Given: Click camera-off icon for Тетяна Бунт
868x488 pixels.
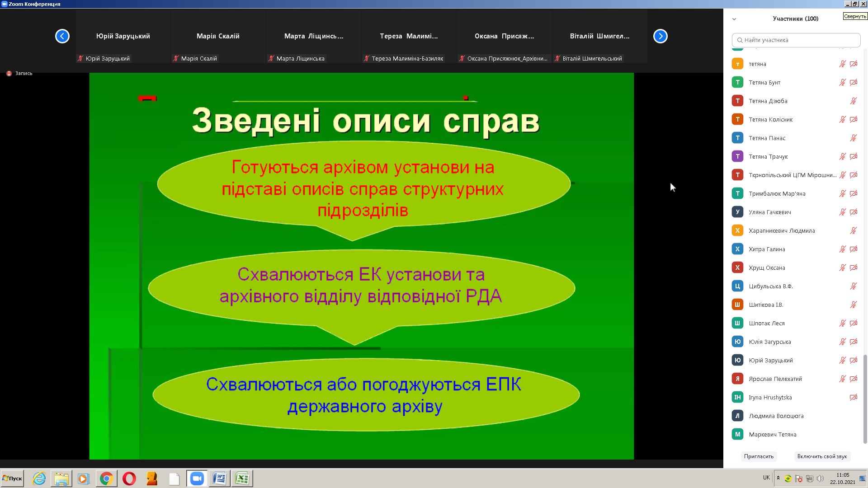Looking at the screenshot, I should coord(854,82).
